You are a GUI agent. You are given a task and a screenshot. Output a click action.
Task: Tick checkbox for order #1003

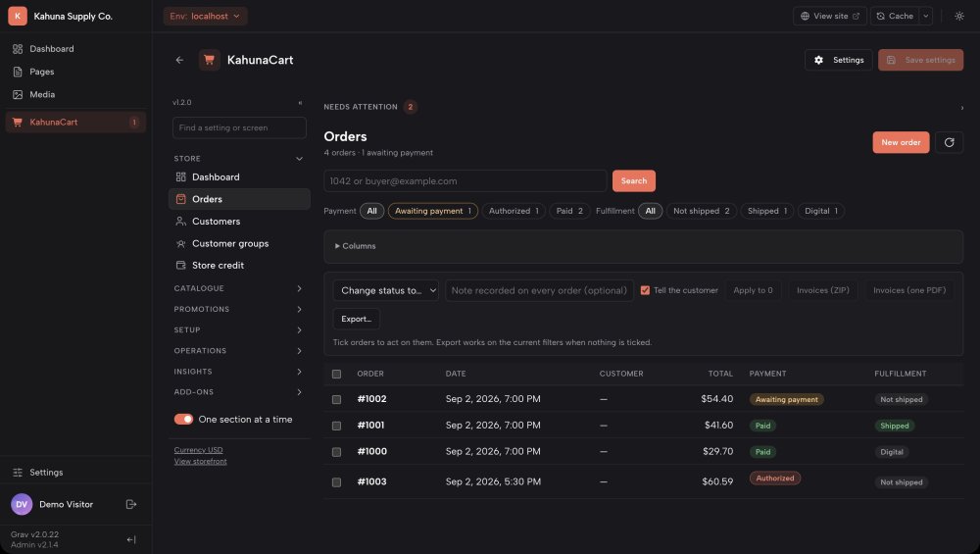pos(336,482)
